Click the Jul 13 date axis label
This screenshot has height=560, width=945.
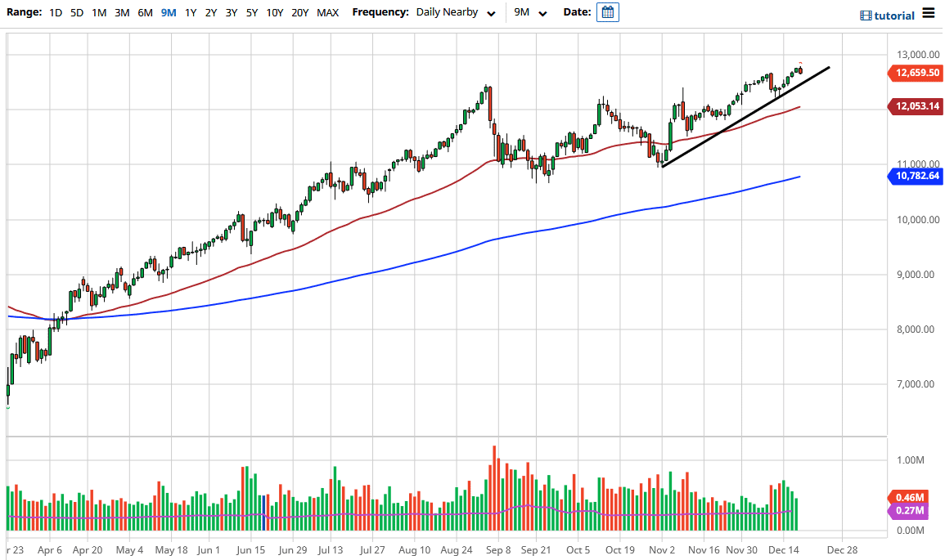(x=331, y=549)
